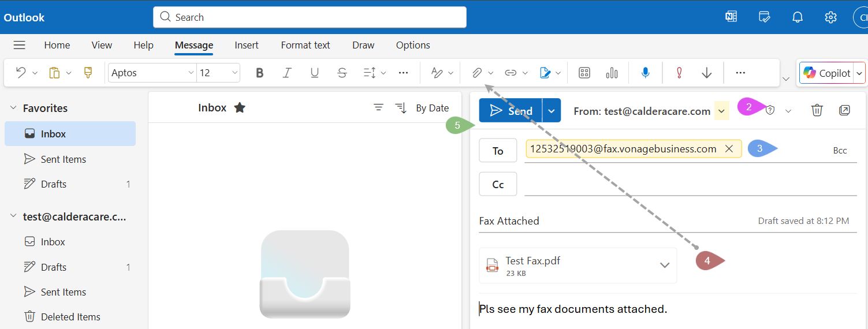Open the Attach file dropdown arrow
The width and height of the screenshot is (868, 329).
click(x=491, y=73)
